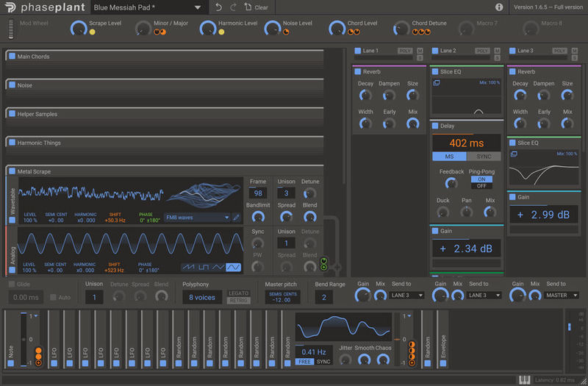Switch Delay time mode to SYNC
Viewport: 588px width, 386px height.
[x=484, y=157]
